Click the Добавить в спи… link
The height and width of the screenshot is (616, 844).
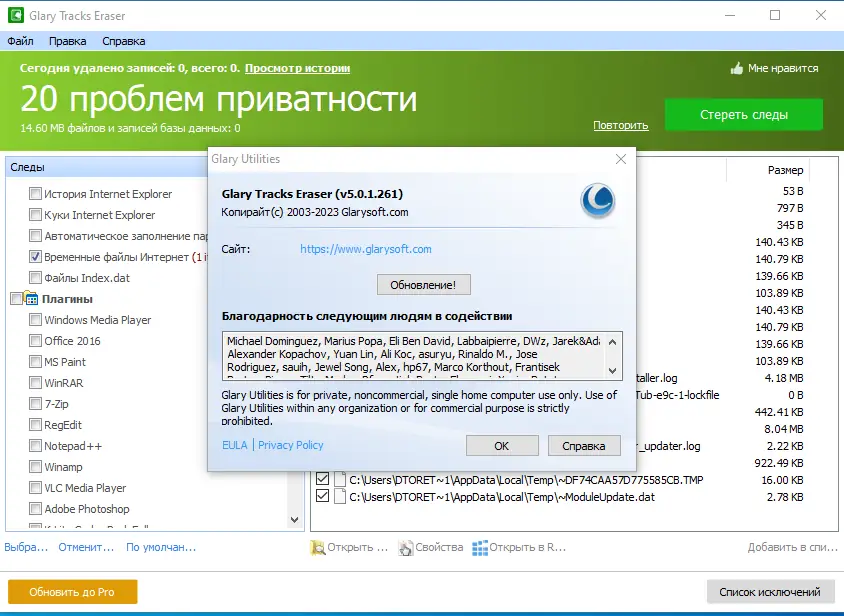point(792,547)
